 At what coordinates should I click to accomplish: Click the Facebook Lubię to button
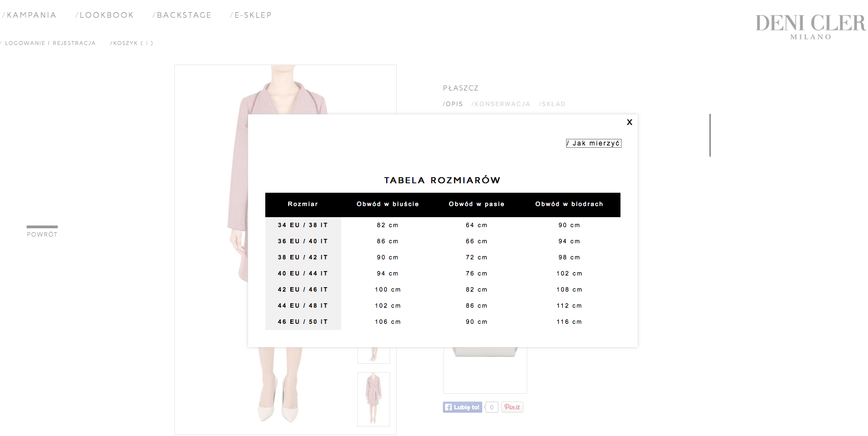coord(462,407)
